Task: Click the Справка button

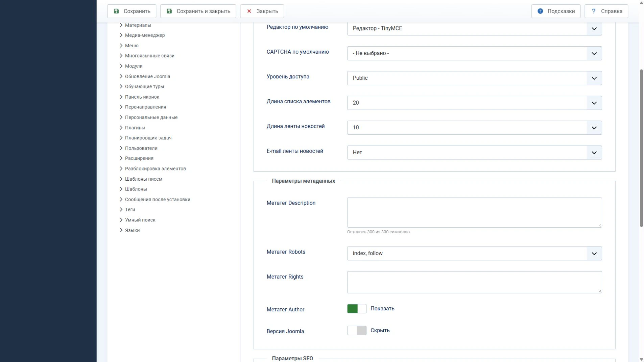Action: (606, 11)
